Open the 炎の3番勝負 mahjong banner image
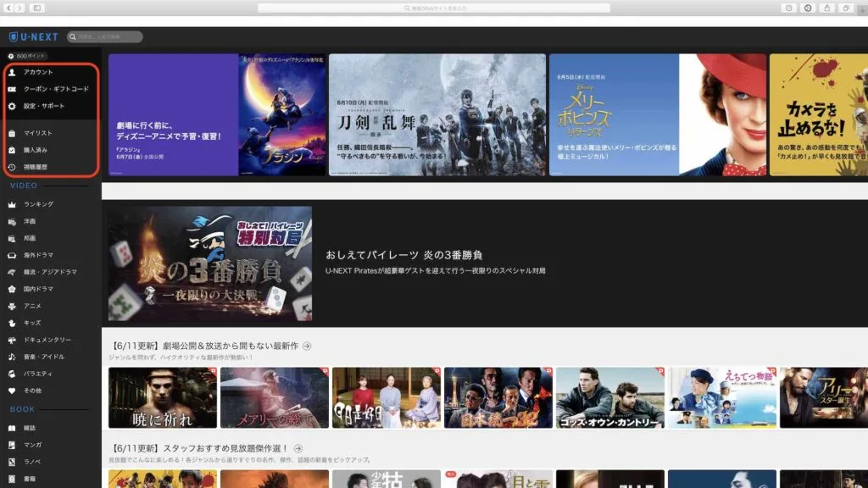868x488 pixels. (x=210, y=263)
